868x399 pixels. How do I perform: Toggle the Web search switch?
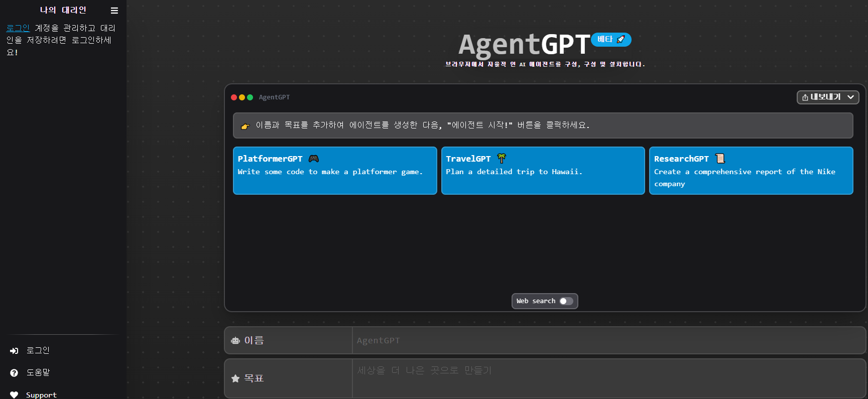(x=566, y=301)
